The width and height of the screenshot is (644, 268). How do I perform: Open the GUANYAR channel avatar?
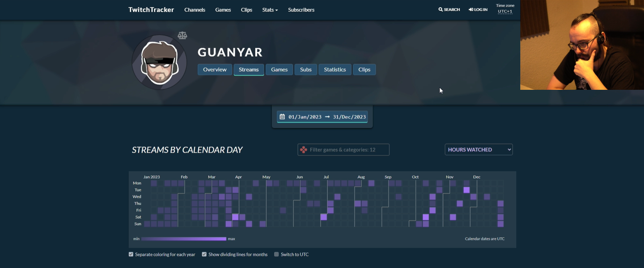pyautogui.click(x=159, y=62)
